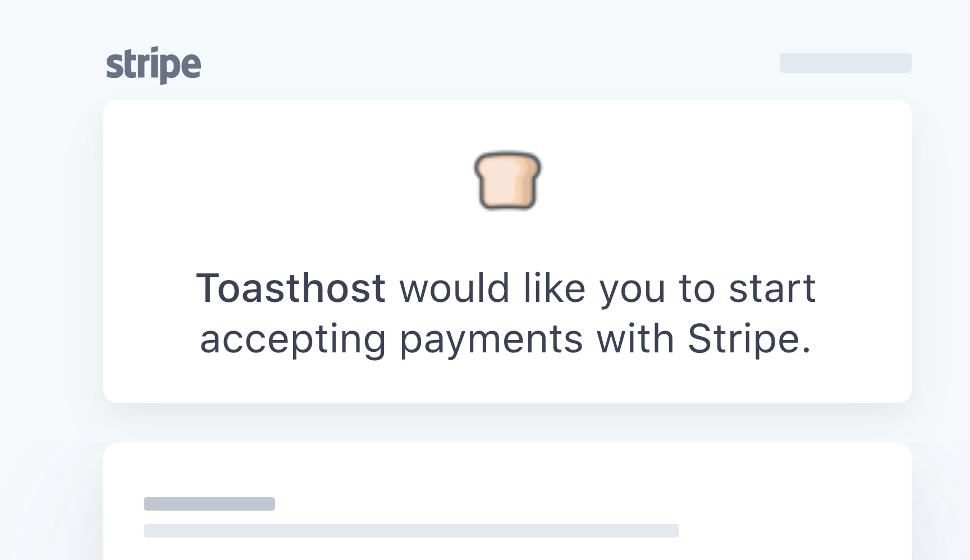Image resolution: width=970 pixels, height=560 pixels.
Task: Click the final "e" of stripe logo
Action: (191, 66)
